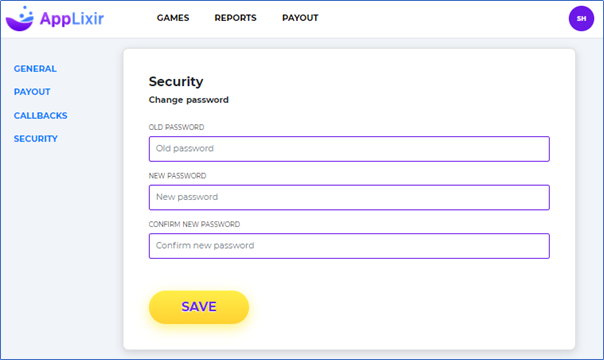Focus the Confirm new password field
The image size is (604, 360).
[x=349, y=246]
